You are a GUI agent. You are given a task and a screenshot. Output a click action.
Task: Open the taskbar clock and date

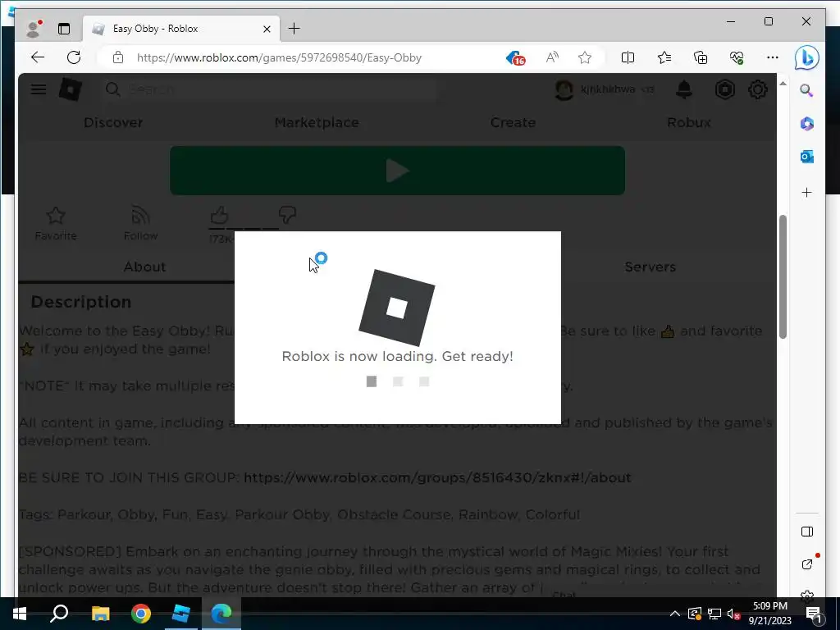click(x=769, y=614)
